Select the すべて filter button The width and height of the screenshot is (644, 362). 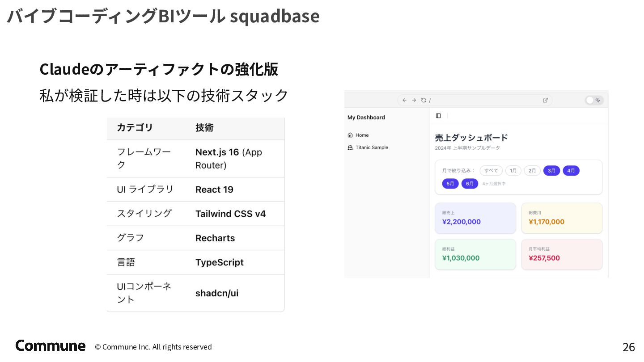[x=491, y=171]
